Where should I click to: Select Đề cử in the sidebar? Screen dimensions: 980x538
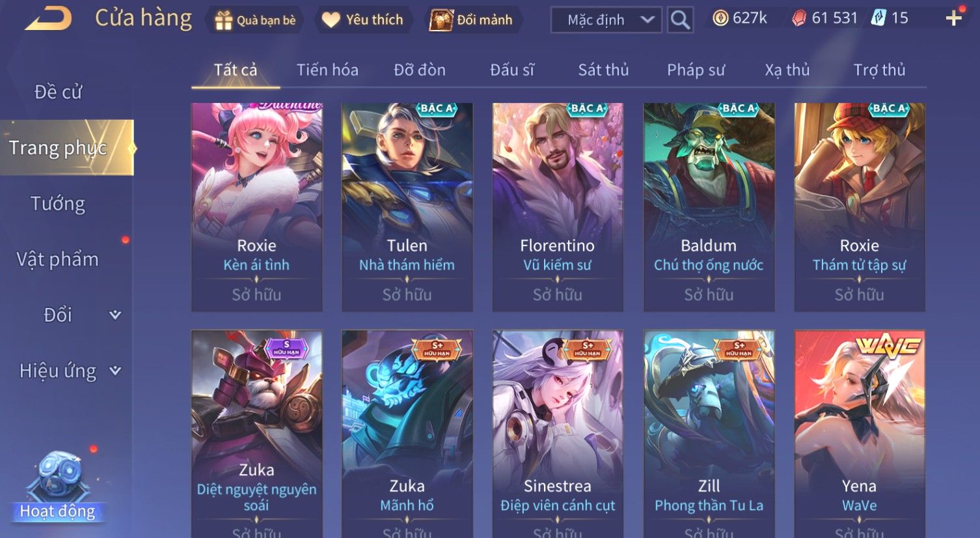point(58,92)
